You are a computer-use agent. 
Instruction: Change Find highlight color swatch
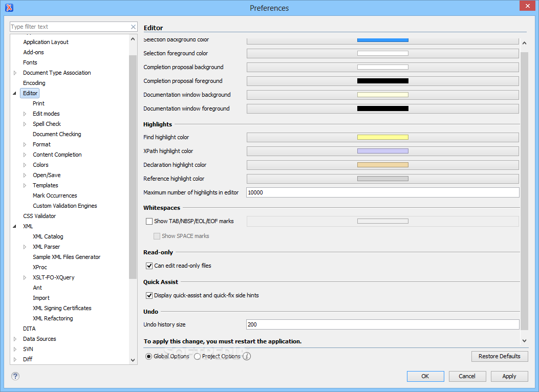pos(382,138)
